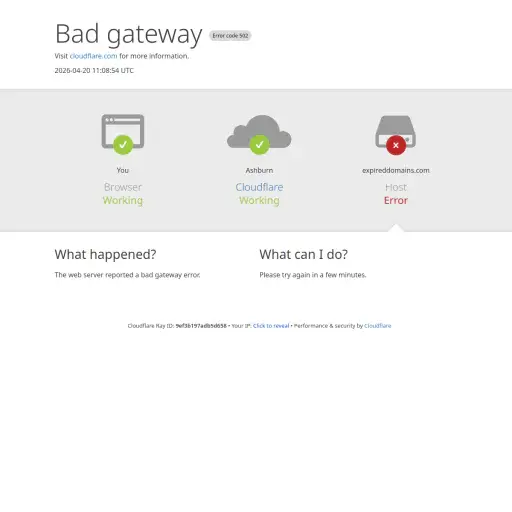Click the red Error status text
The height and width of the screenshot is (512, 512).
pyautogui.click(x=396, y=200)
